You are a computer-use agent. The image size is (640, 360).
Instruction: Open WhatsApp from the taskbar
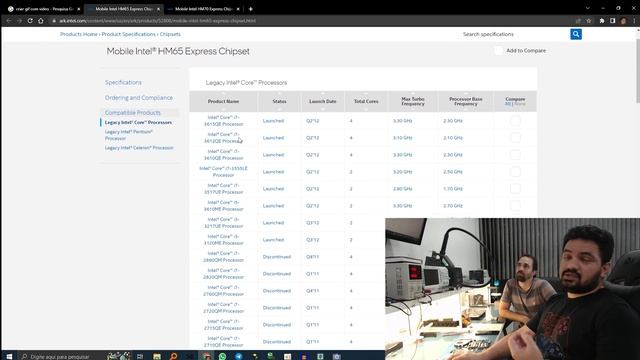coord(222,356)
